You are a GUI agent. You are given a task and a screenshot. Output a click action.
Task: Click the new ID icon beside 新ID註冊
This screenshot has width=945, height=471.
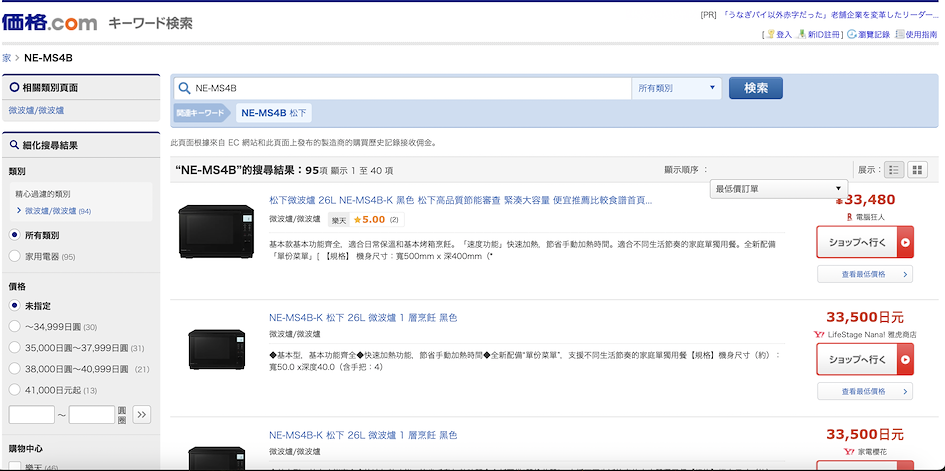802,34
